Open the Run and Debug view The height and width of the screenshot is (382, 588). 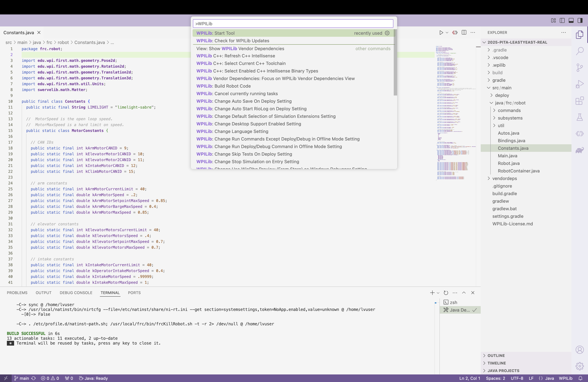(580, 84)
